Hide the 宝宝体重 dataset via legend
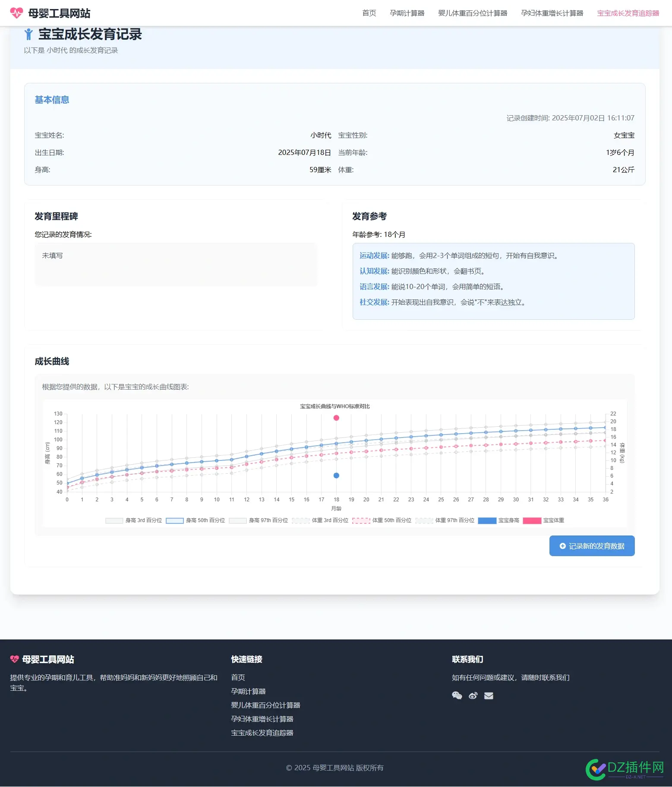The image size is (672, 787). click(532, 520)
